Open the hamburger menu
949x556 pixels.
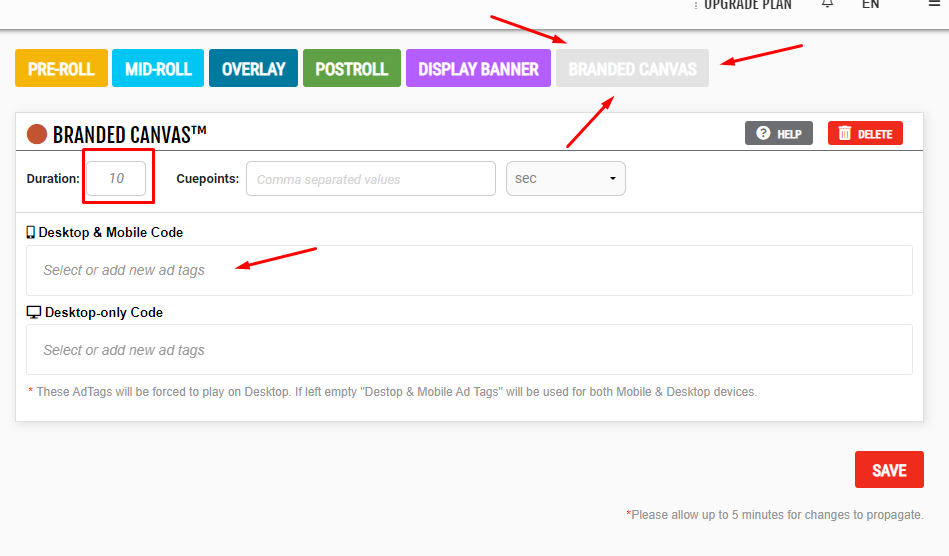(x=934, y=4)
